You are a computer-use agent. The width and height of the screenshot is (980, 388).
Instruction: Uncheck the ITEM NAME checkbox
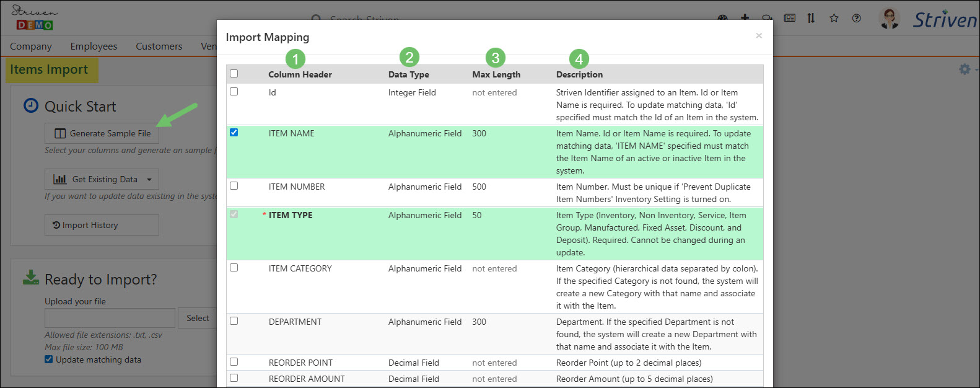tap(234, 132)
